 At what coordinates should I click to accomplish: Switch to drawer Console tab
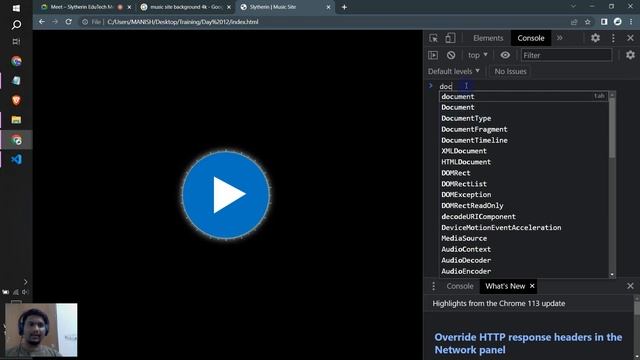460,286
